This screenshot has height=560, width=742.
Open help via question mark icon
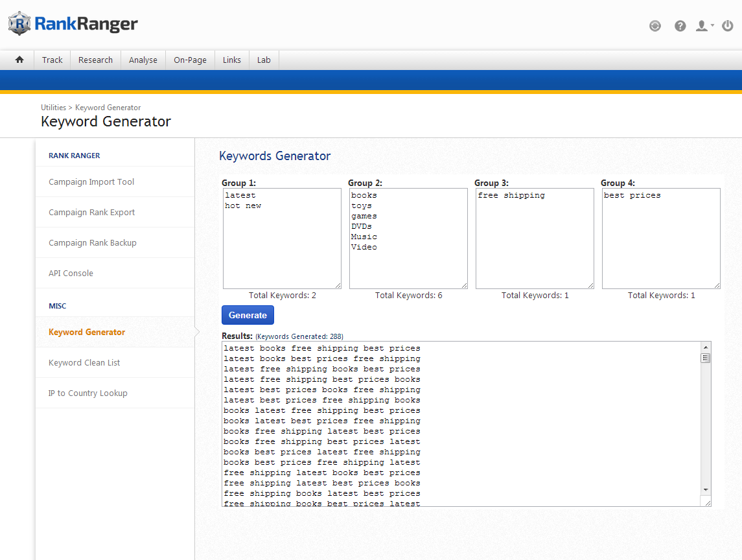coord(680,26)
